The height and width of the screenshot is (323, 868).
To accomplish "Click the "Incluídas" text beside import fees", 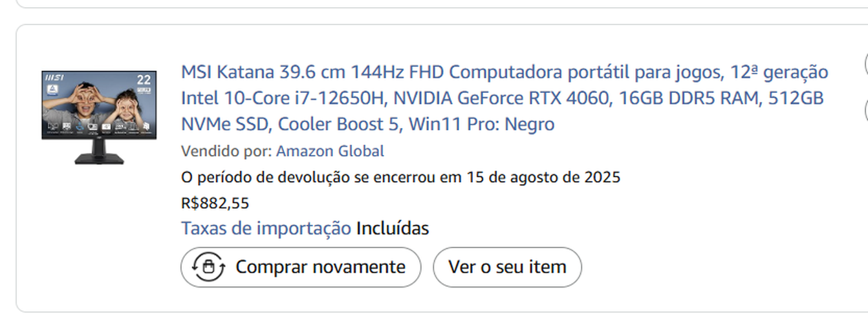I will point(393,229).
